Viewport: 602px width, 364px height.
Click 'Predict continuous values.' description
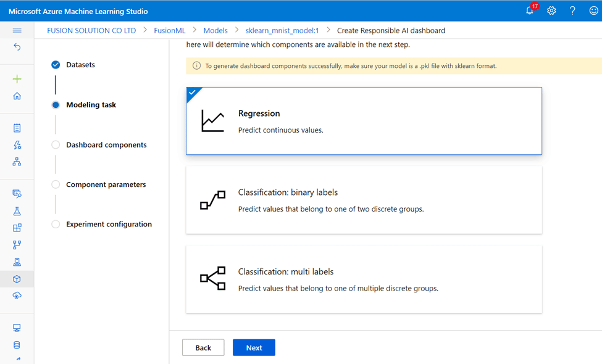tap(281, 130)
